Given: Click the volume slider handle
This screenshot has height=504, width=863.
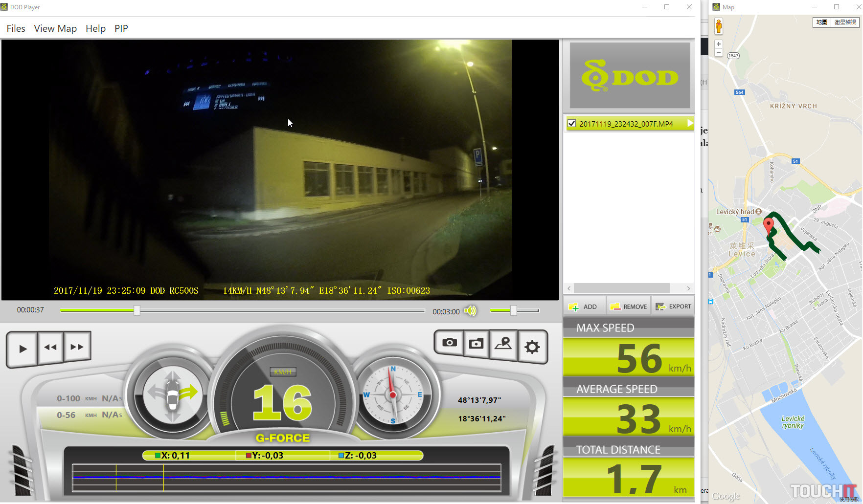Looking at the screenshot, I should click(x=514, y=310).
